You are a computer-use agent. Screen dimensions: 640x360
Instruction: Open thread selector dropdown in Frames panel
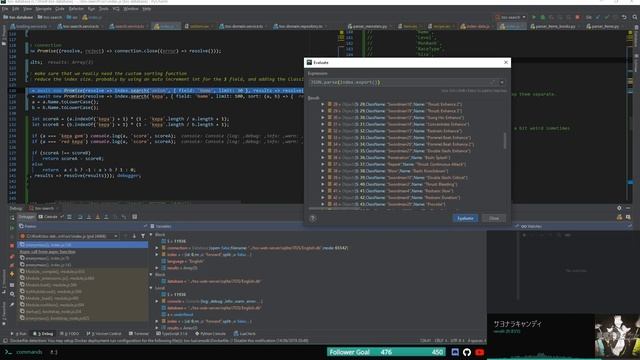pos(69,236)
